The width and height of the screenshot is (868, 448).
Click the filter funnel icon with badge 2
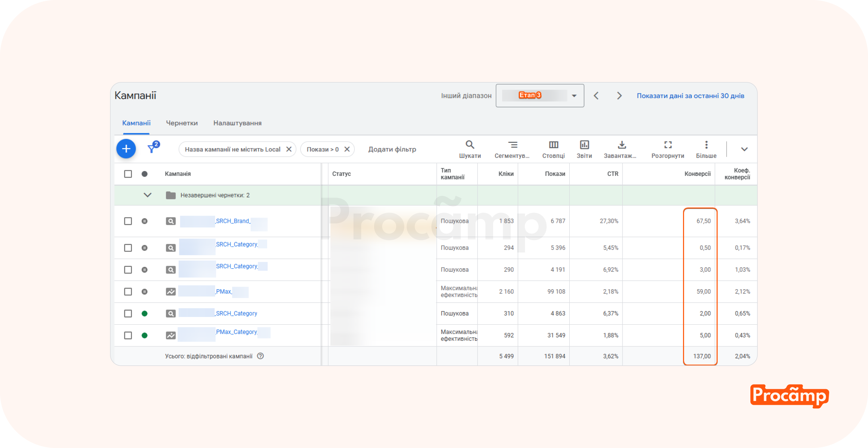[x=152, y=148]
